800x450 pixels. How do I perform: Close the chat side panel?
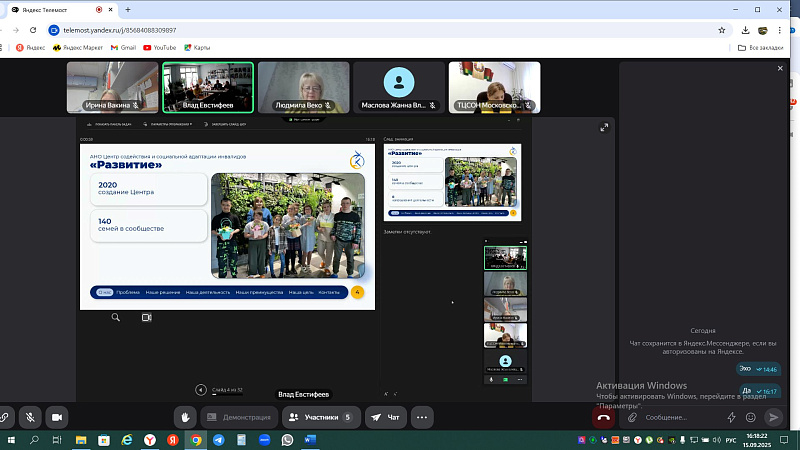pos(780,68)
